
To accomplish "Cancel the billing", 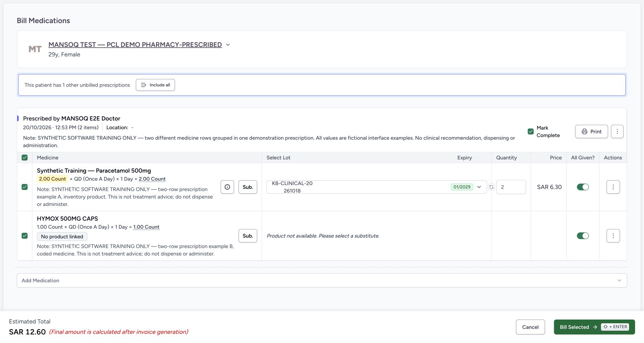I will pyautogui.click(x=530, y=327).
